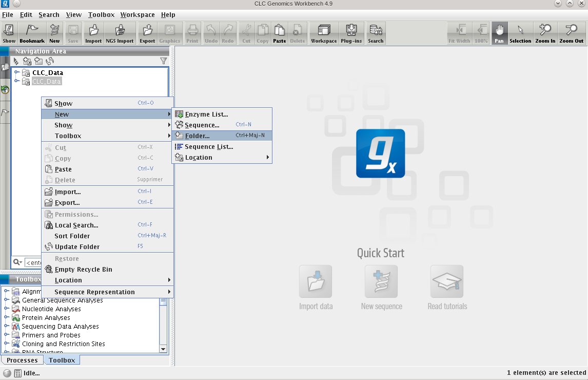Screen dimensions: 588x380
Task: Click the add location icon in Navigation Area toolbar
Action: pos(27,61)
